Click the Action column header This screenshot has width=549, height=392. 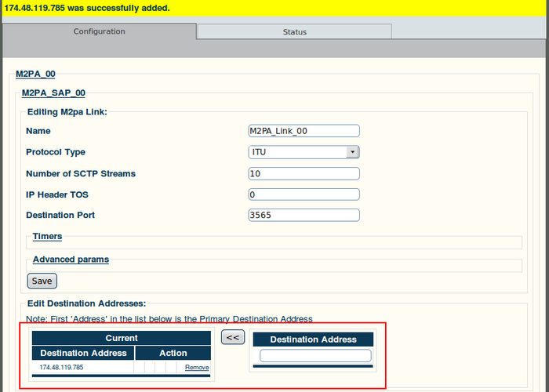[173, 353]
